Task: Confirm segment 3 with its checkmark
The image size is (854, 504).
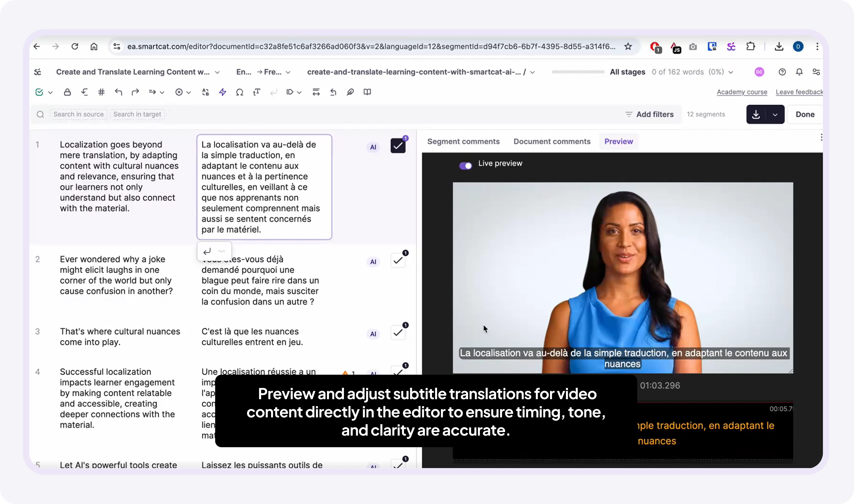Action: point(398,333)
